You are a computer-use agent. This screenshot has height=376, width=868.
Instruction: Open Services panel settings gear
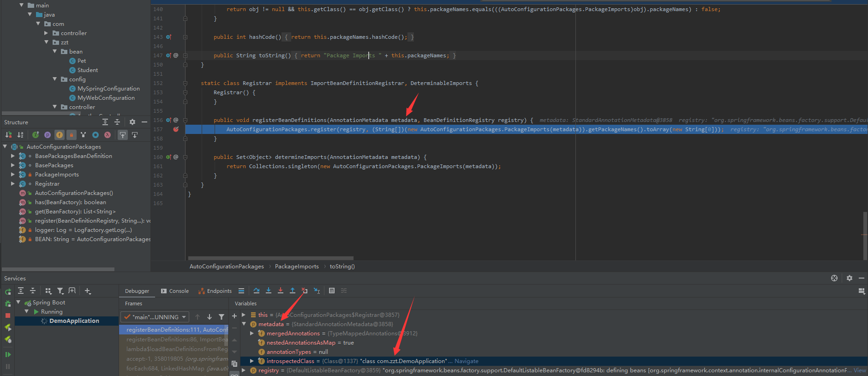(850, 278)
